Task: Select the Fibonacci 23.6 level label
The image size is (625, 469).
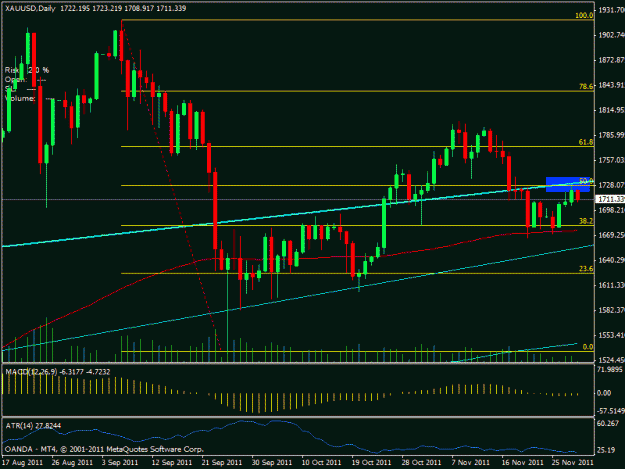Action: [x=586, y=269]
